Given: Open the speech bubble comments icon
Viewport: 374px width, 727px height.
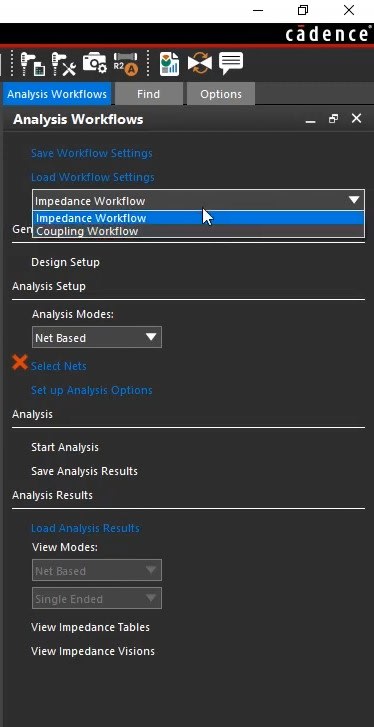Looking at the screenshot, I should tap(231, 63).
